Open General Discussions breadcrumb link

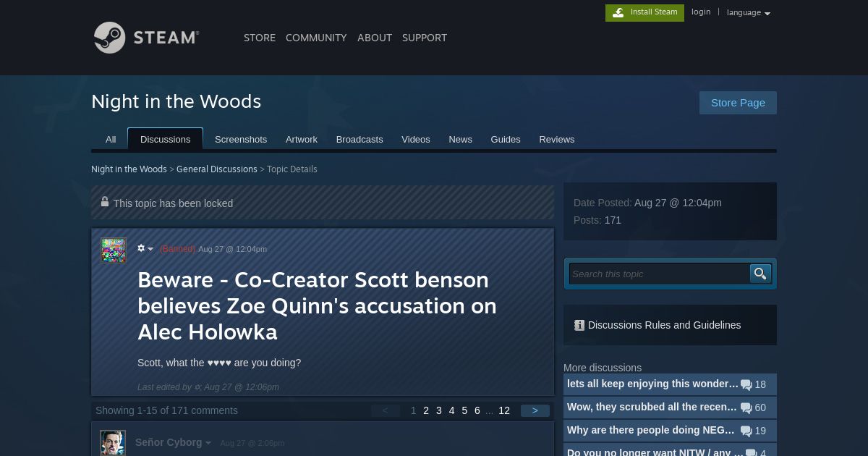(217, 169)
